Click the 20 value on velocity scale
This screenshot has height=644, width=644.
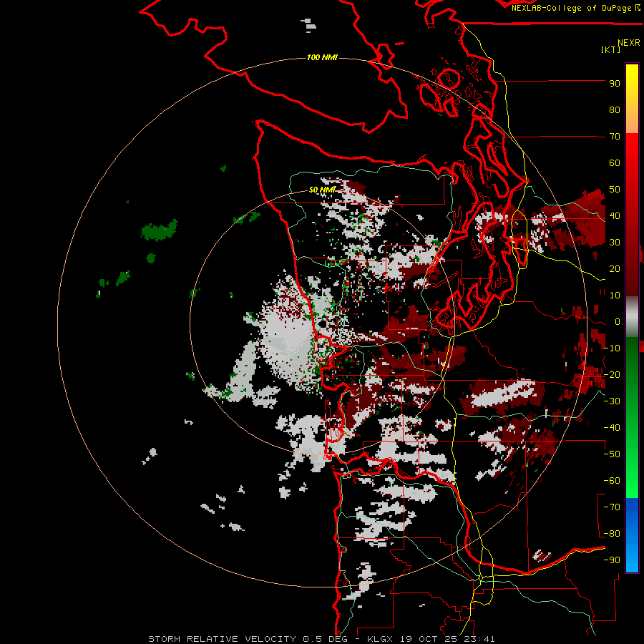tap(615, 269)
